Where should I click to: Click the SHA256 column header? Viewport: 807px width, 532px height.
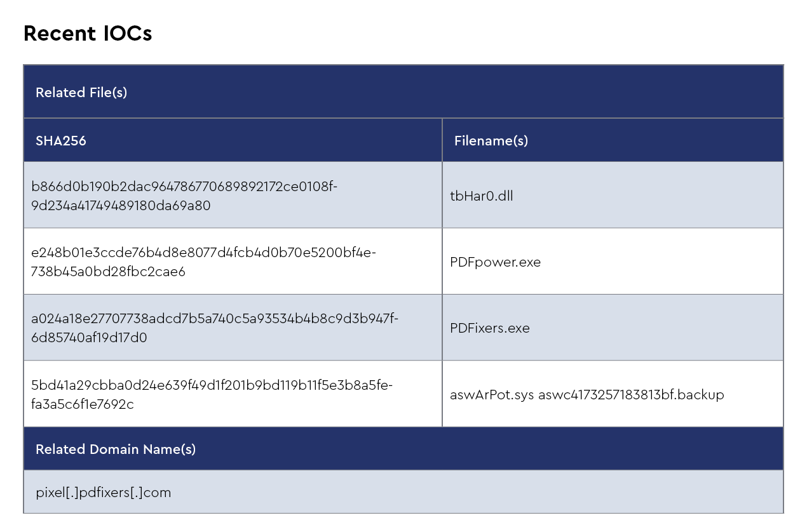pos(61,141)
